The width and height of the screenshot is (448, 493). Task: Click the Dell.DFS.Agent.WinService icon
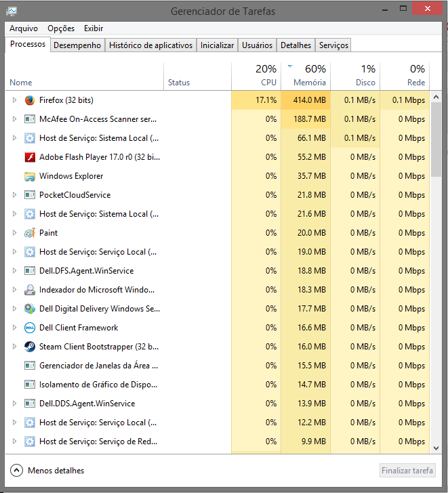click(30, 271)
